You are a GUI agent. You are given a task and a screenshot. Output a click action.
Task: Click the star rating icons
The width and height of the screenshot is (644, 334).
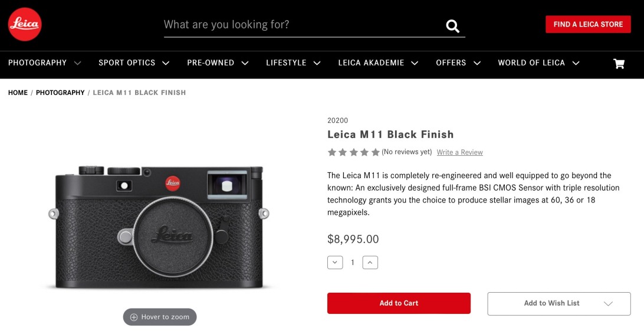354,152
